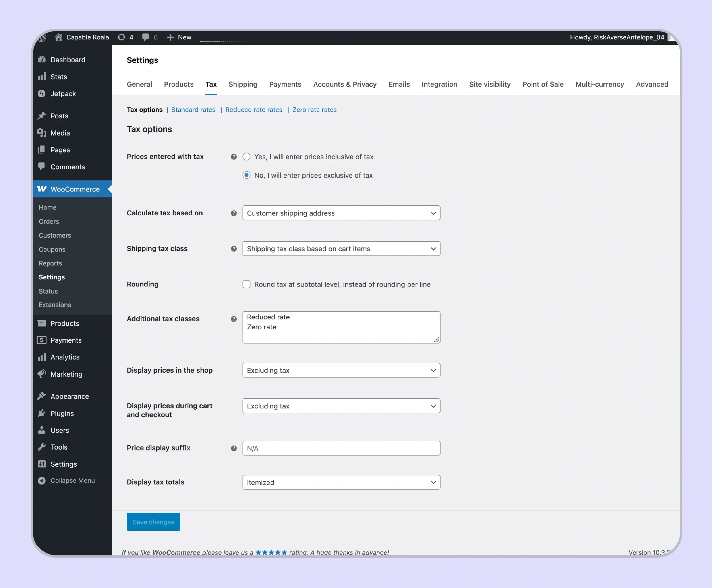
Task: Switch to the Emails settings tab
Action: [399, 84]
